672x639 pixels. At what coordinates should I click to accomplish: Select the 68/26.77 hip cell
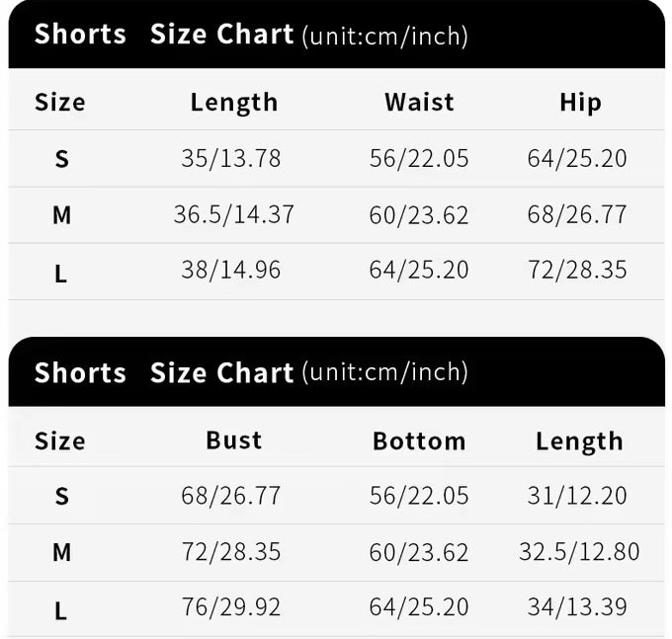[577, 214]
